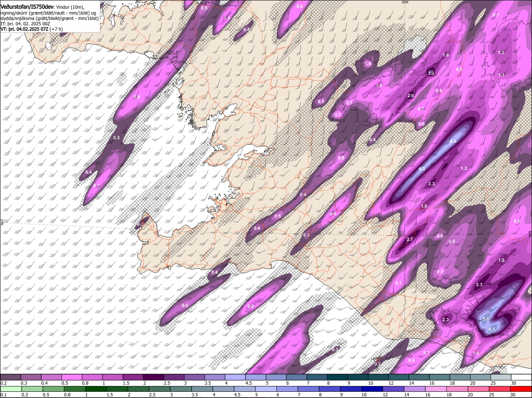Click the 1.8 precipitation value on map

tap(501, 260)
